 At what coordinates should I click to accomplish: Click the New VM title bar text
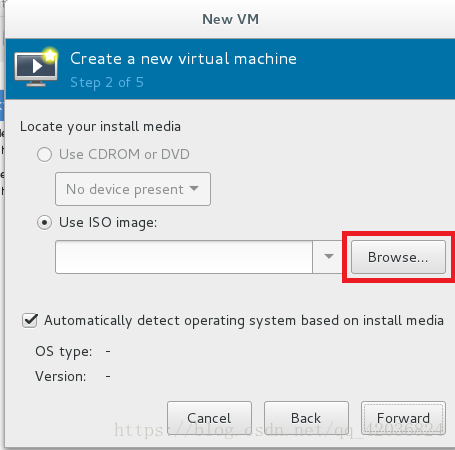pyautogui.click(x=230, y=19)
